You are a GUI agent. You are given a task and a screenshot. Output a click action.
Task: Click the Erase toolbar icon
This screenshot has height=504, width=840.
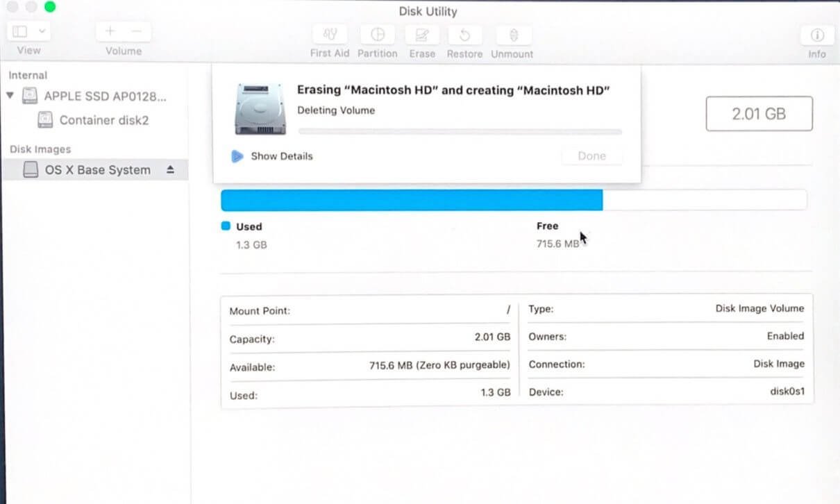click(x=421, y=35)
